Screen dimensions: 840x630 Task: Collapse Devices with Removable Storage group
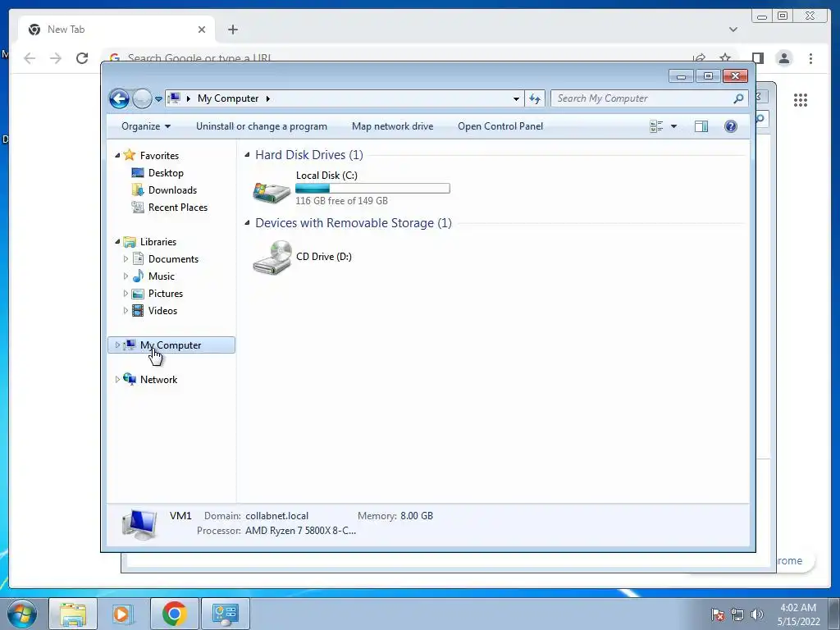247,223
